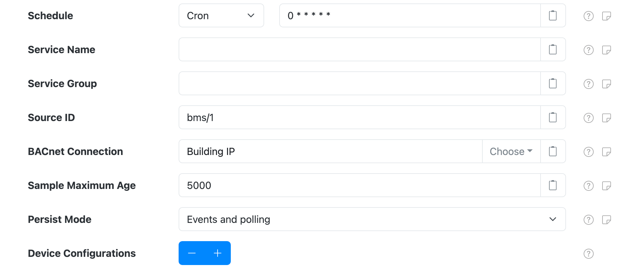Image resolution: width=644 pixels, height=271 pixels.
Task: Copy the Source ID value bms/1
Action: [552, 117]
